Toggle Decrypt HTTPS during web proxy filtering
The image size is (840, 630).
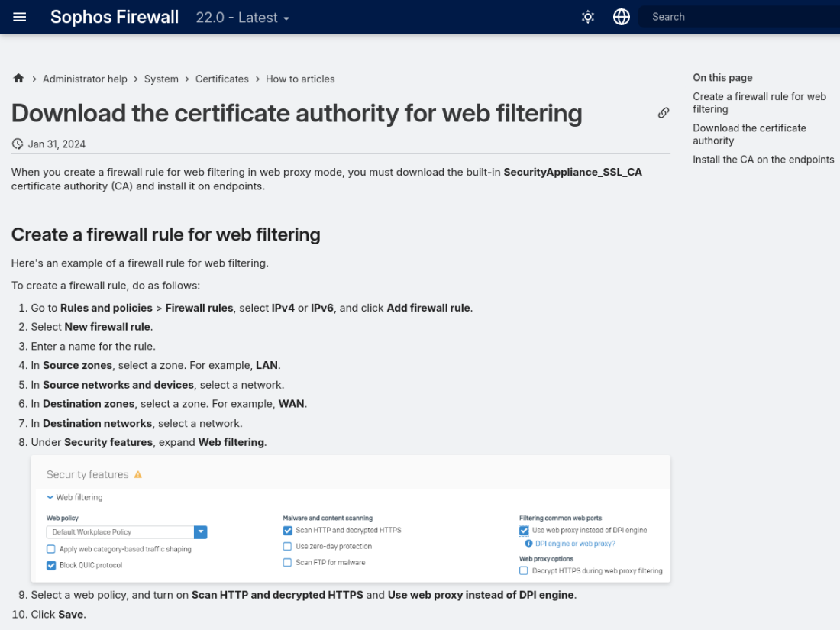tap(523, 571)
